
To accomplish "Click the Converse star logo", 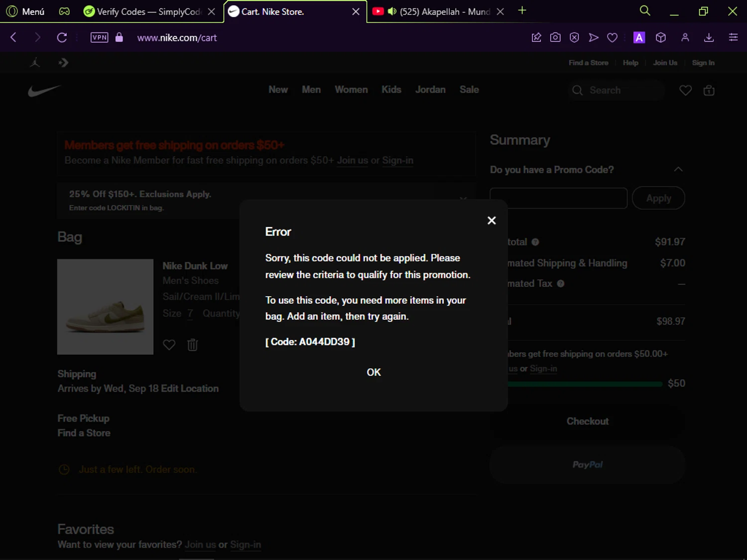I will [63, 63].
